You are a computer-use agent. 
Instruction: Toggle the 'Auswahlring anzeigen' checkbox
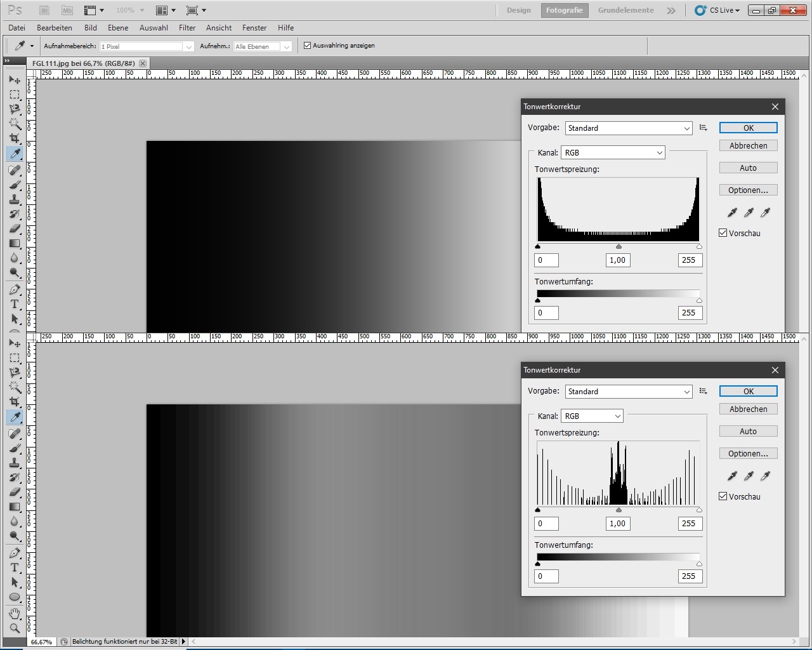pos(308,46)
